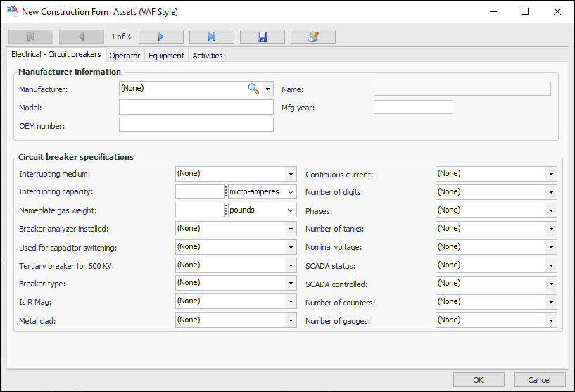This screenshot has height=392, width=575.
Task: Go to the next record arrow
Action: pos(160,37)
